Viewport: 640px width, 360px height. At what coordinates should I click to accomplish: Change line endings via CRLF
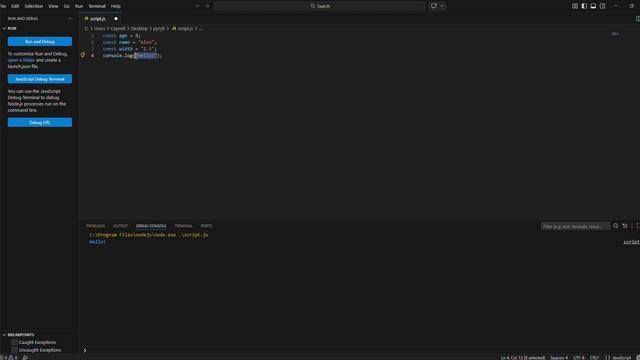click(x=594, y=358)
